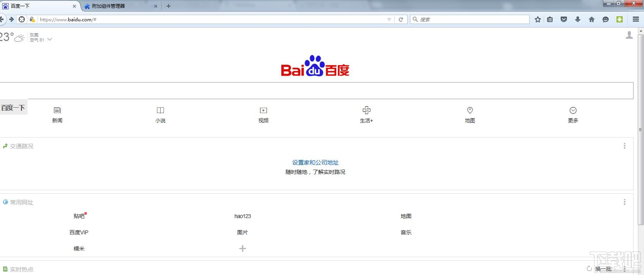Click the 23° temperature reading

(7, 37)
